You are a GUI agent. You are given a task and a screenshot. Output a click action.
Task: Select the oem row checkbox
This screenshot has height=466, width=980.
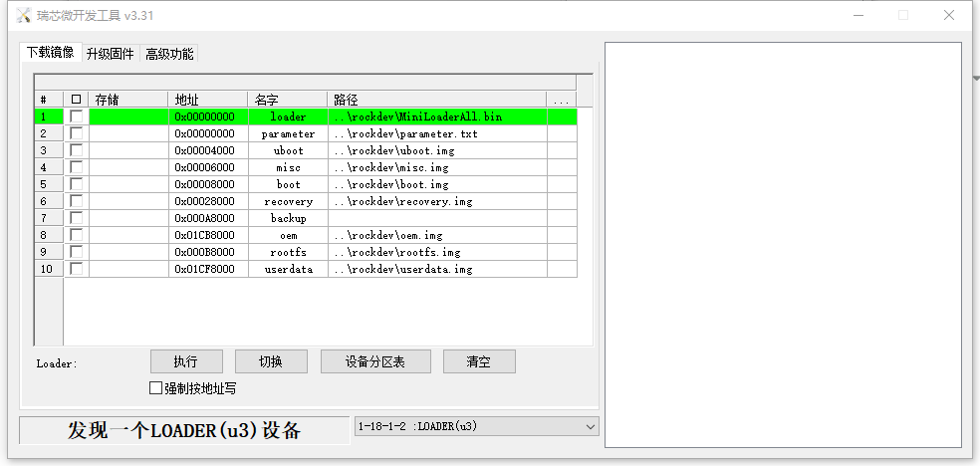(x=77, y=235)
